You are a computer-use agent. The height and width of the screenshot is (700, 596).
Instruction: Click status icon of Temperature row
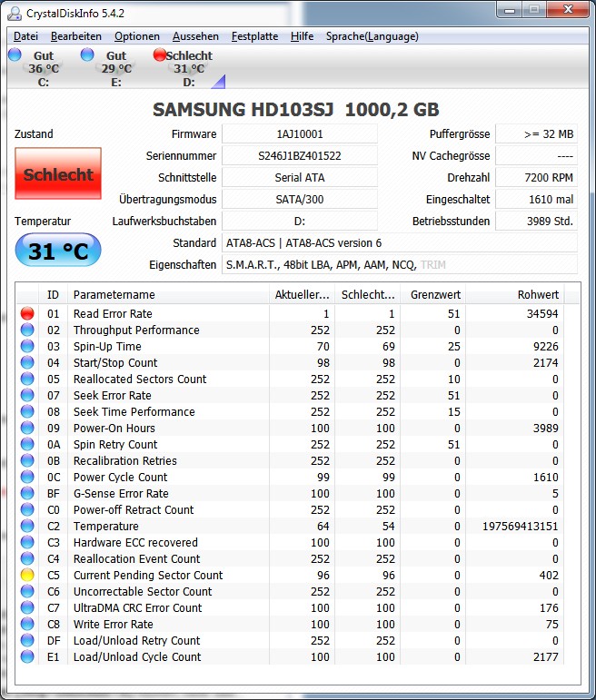[27, 526]
